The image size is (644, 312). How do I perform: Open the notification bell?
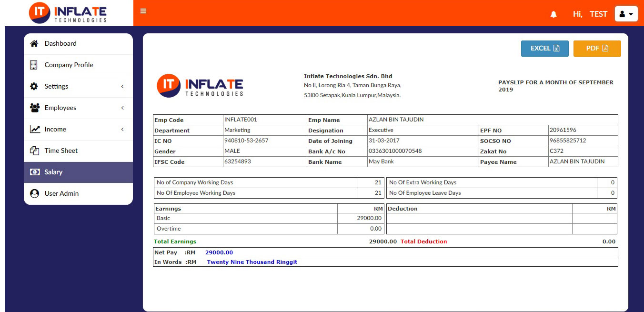coord(553,14)
